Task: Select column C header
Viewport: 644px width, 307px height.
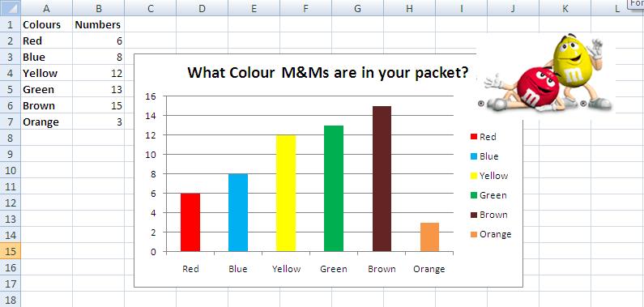Action: click(x=151, y=8)
